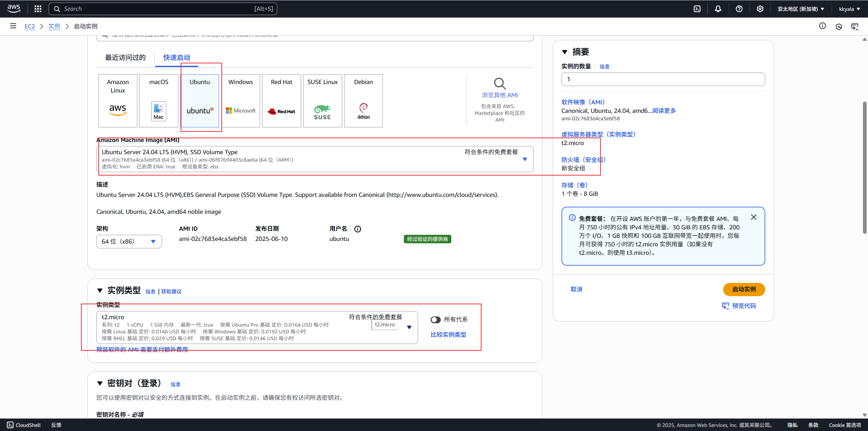868x431 pixels.
Task: Click the 取消 cancel button
Action: tap(576, 289)
